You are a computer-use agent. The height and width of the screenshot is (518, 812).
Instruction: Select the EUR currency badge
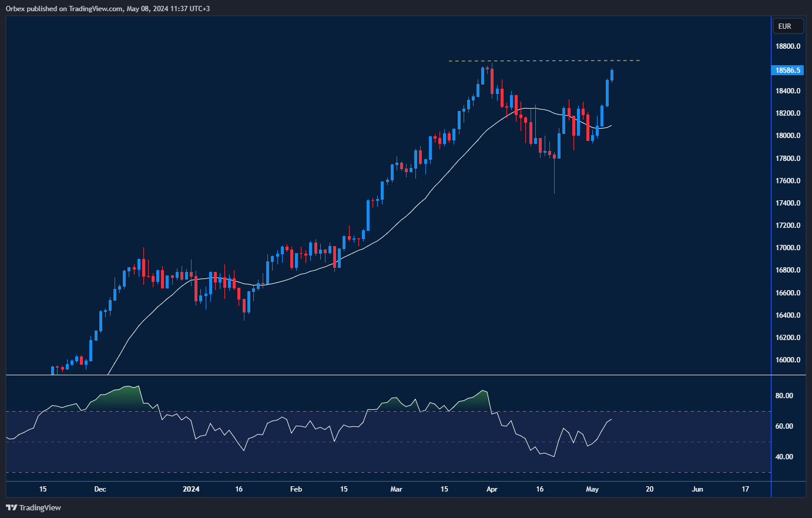click(x=787, y=26)
